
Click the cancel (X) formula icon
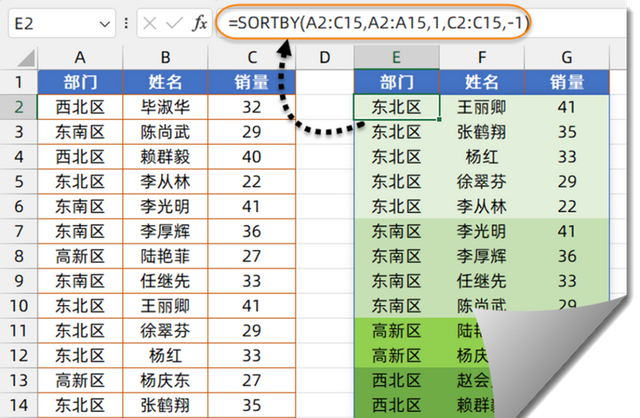[x=150, y=24]
